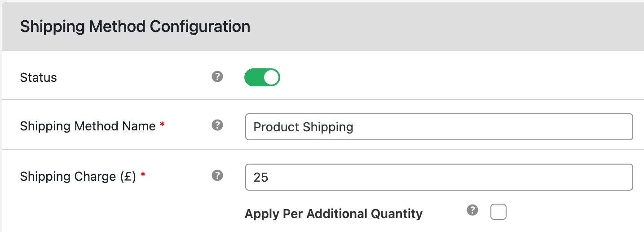
Task: Click the Shipping Charge (£) label
Action: point(78,177)
